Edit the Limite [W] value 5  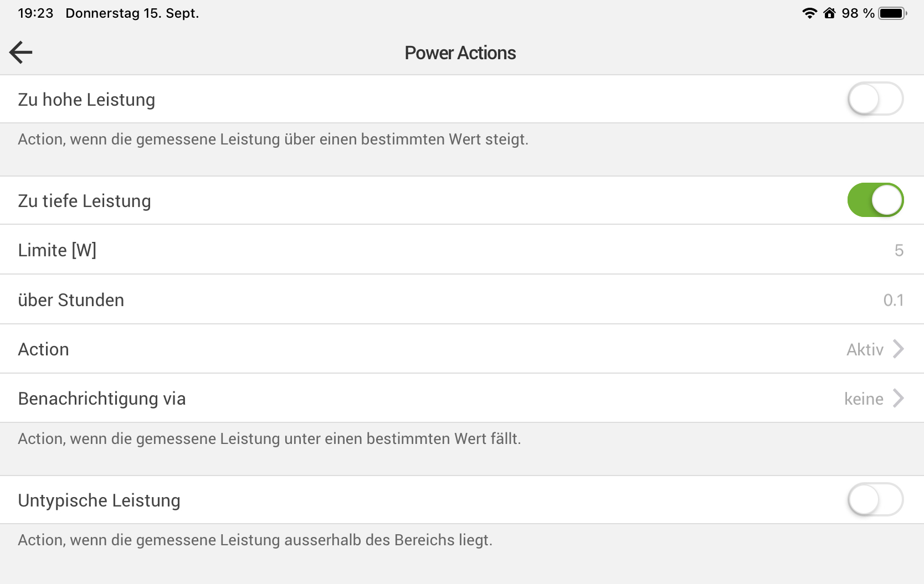(899, 250)
